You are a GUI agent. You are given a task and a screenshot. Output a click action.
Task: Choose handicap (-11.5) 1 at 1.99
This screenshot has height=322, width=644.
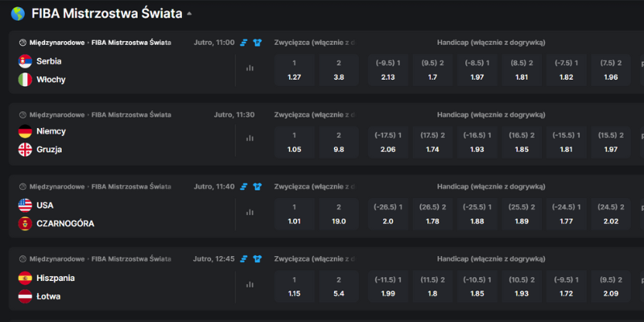pos(389,287)
